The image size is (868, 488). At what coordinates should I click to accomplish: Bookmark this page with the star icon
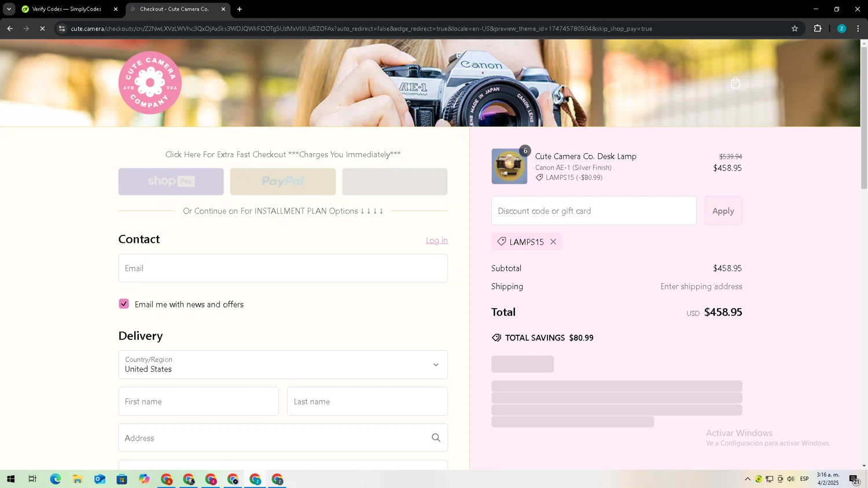pyautogui.click(x=795, y=28)
